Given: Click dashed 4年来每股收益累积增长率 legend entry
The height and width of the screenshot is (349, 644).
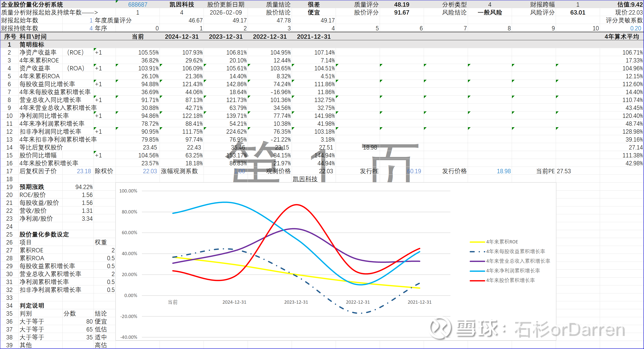Looking at the screenshot, I should point(515,251).
